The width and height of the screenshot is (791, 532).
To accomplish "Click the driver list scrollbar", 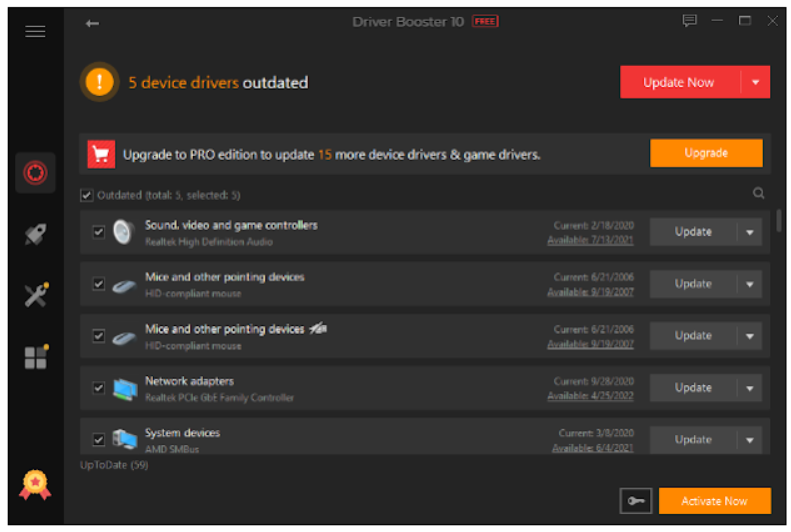I will point(779,220).
